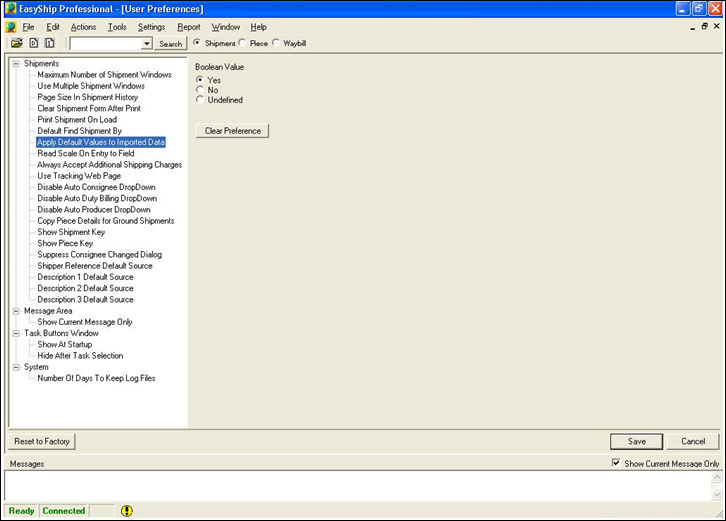Open the File menu

(x=28, y=27)
